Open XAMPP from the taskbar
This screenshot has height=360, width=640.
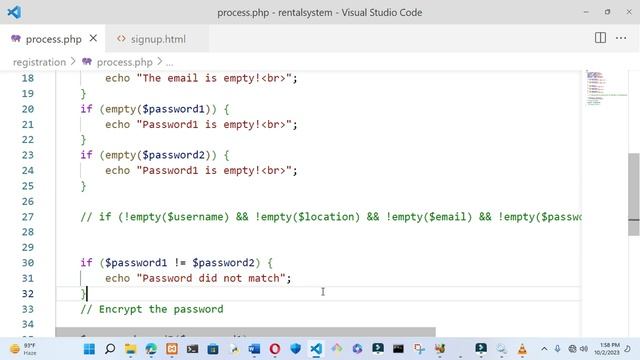click(172, 349)
